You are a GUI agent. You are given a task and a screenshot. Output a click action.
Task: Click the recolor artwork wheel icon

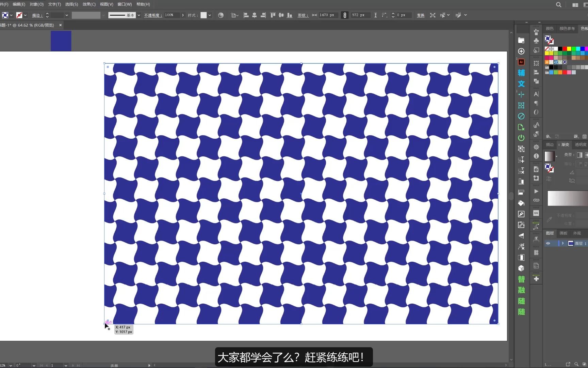tap(221, 15)
